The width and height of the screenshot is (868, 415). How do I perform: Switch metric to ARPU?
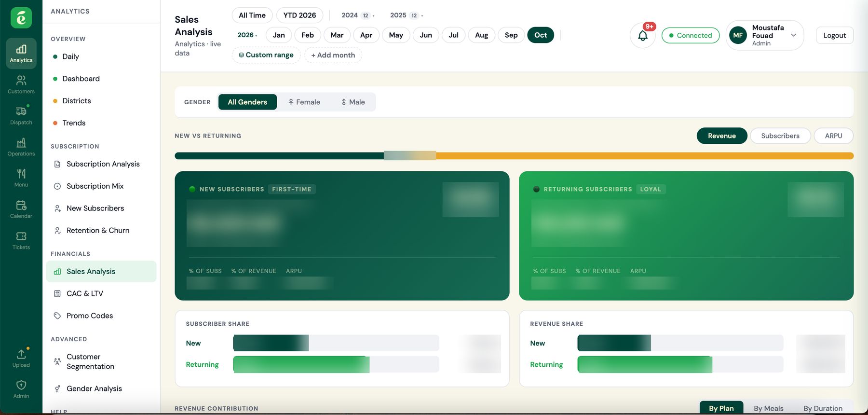(x=833, y=136)
